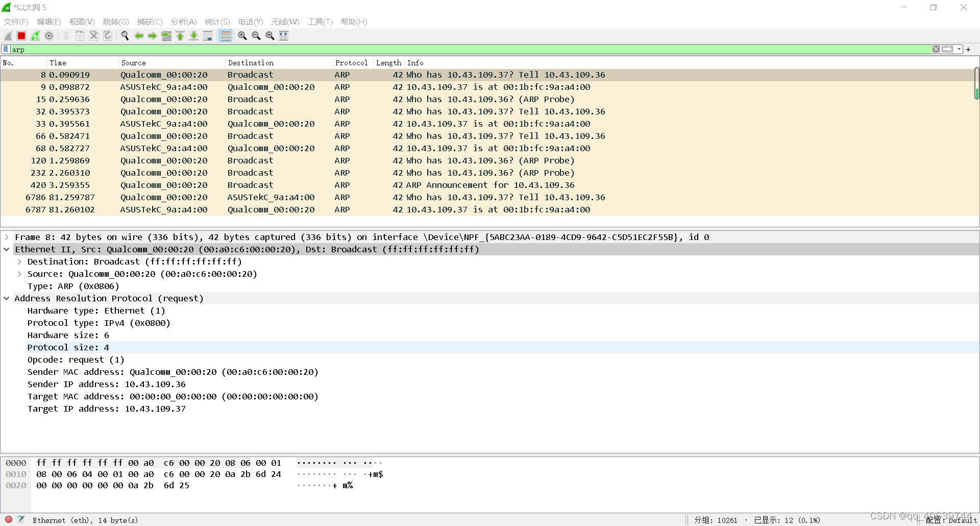Open the 帮助(H) menu
Image resolution: width=980 pixels, height=526 pixels.
coord(354,22)
